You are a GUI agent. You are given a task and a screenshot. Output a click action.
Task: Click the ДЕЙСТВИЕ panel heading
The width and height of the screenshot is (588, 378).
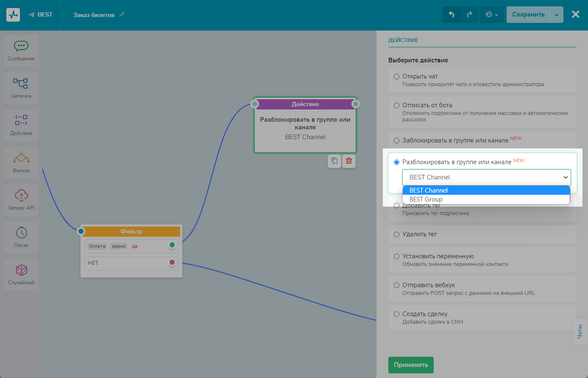(x=403, y=40)
